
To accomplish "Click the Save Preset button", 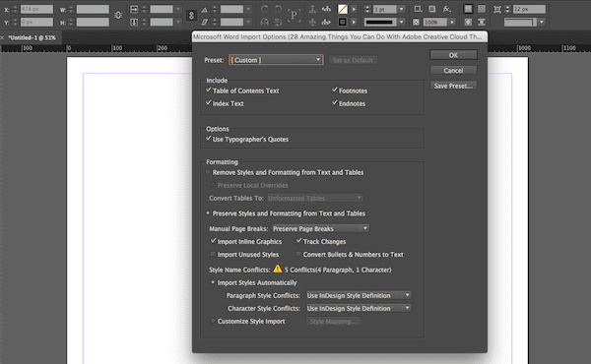I will pyautogui.click(x=453, y=86).
